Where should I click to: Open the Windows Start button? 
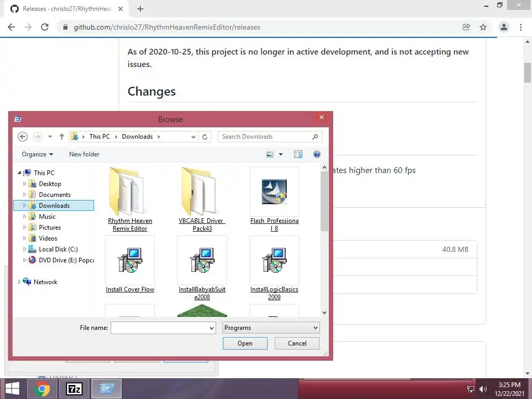[x=12, y=389]
